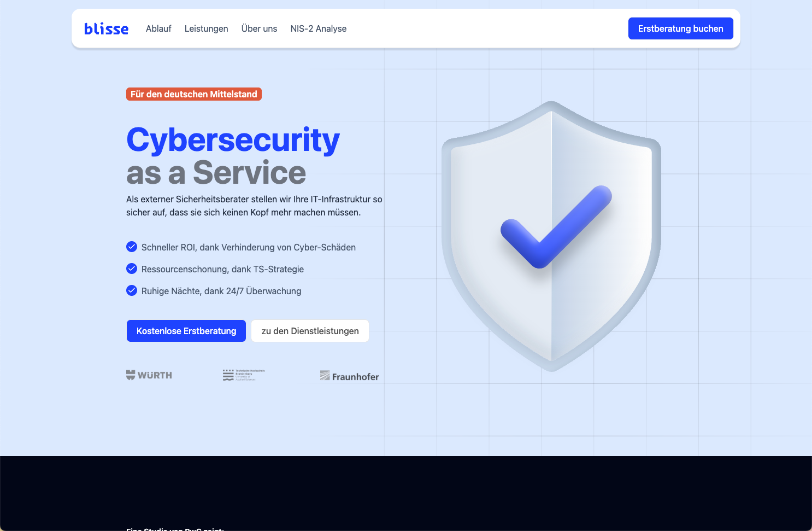
Task: Click checkmark icon beside Schneller ROI
Action: pyautogui.click(x=132, y=247)
